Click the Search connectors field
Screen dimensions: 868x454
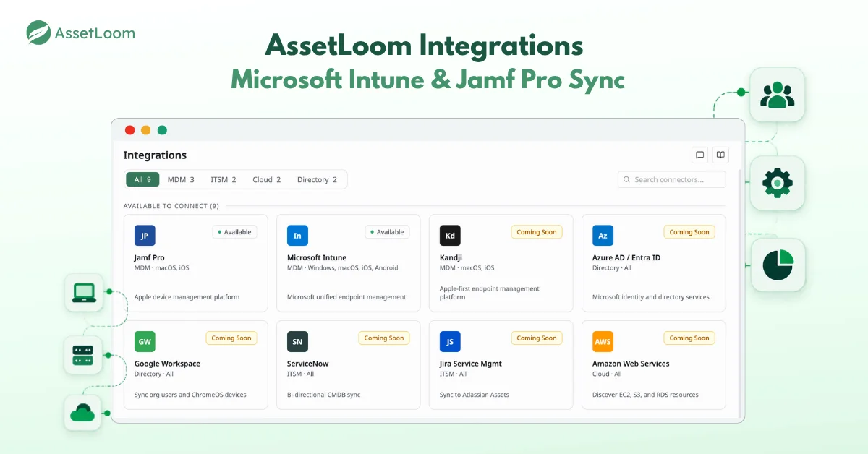(672, 179)
